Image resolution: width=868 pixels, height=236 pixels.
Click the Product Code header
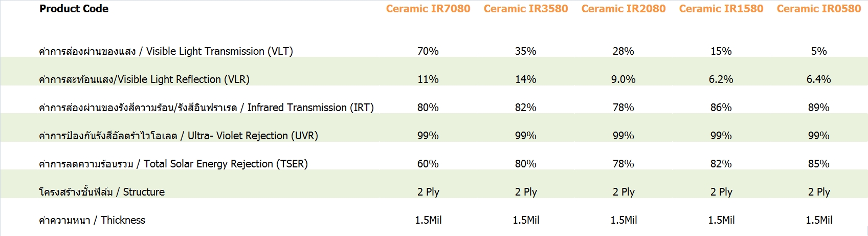pos(74,9)
